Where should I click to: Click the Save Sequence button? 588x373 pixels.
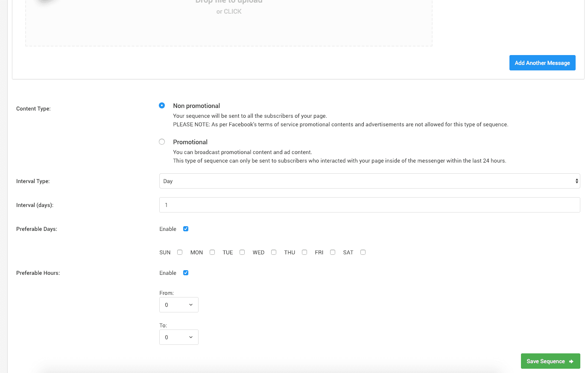(550, 361)
